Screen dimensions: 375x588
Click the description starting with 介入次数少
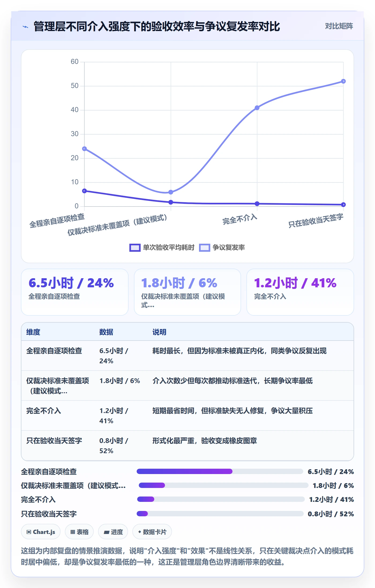[232, 381]
